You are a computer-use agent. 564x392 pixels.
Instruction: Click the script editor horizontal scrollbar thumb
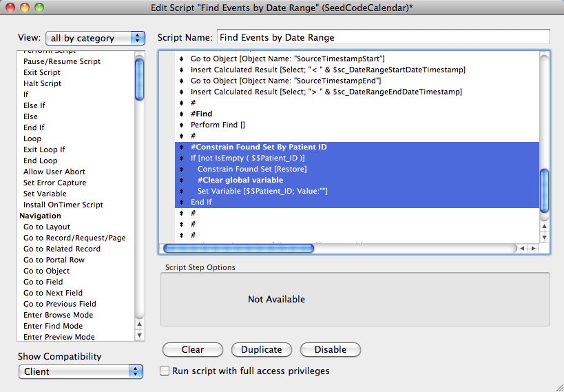[239, 249]
